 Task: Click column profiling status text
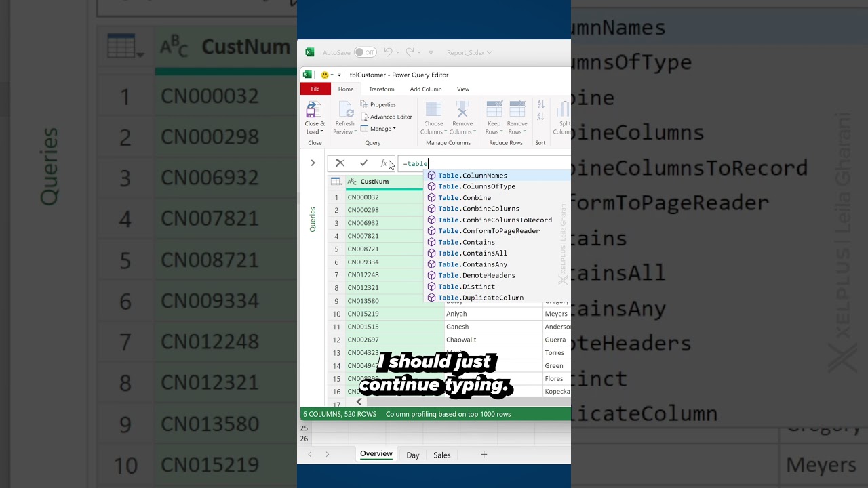pos(448,414)
